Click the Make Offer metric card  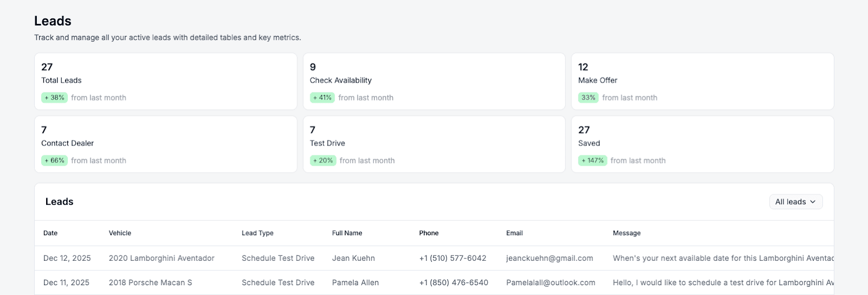[702, 81]
